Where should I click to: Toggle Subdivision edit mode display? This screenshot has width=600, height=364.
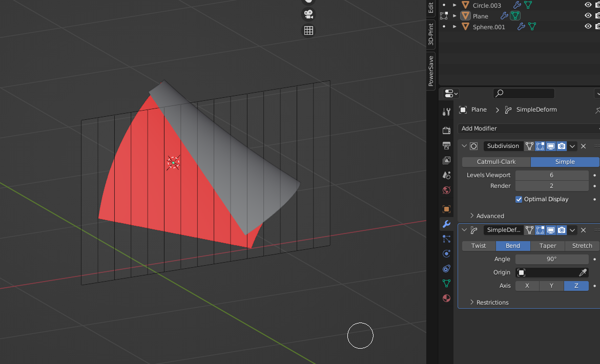[540, 146]
